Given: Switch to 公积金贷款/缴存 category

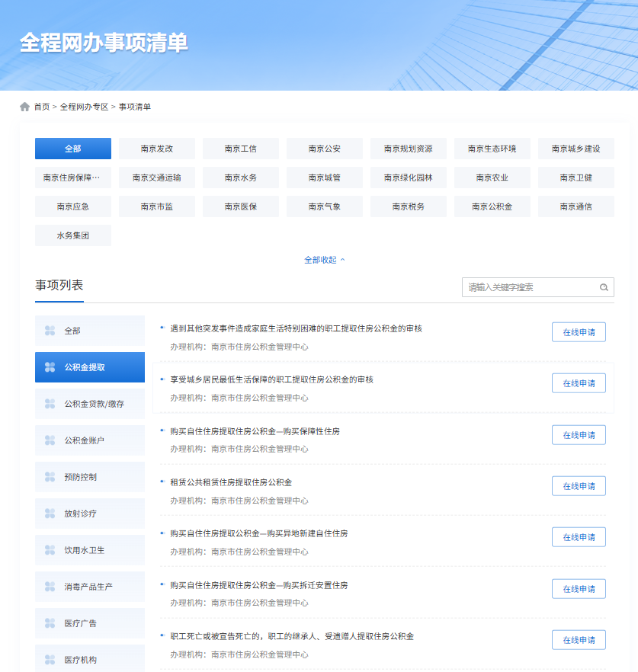Looking at the screenshot, I should point(94,404).
